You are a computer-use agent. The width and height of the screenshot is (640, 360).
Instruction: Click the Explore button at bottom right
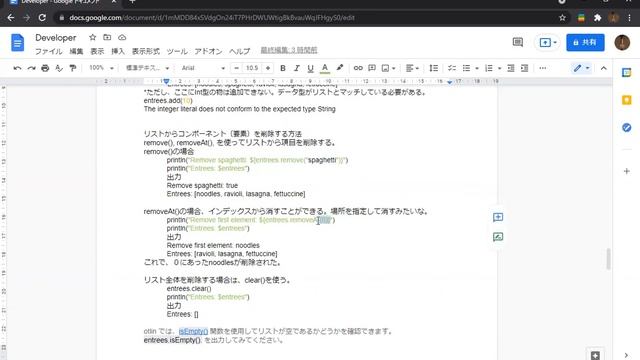(x=595, y=355)
